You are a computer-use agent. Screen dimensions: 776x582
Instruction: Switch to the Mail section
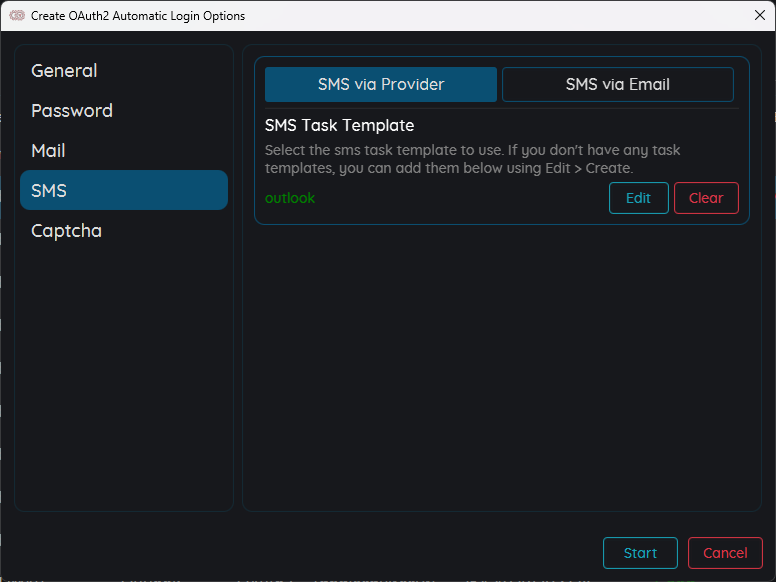pos(48,151)
